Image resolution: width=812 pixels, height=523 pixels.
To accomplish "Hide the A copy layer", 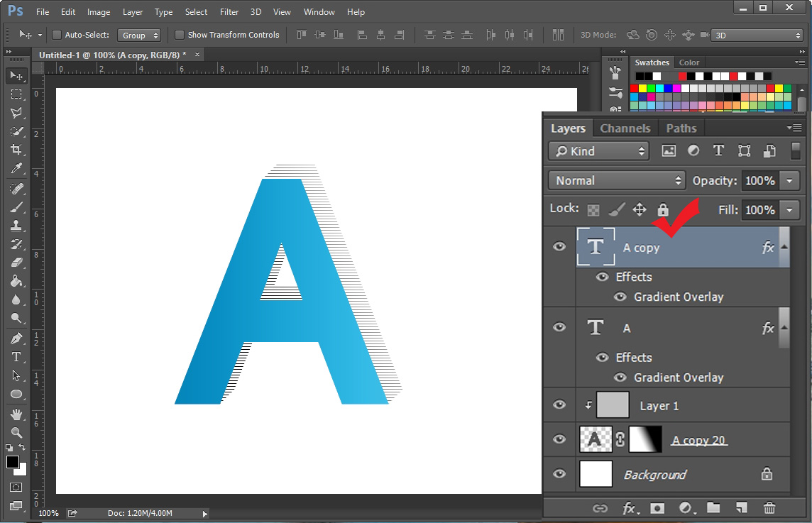I will pyautogui.click(x=559, y=246).
